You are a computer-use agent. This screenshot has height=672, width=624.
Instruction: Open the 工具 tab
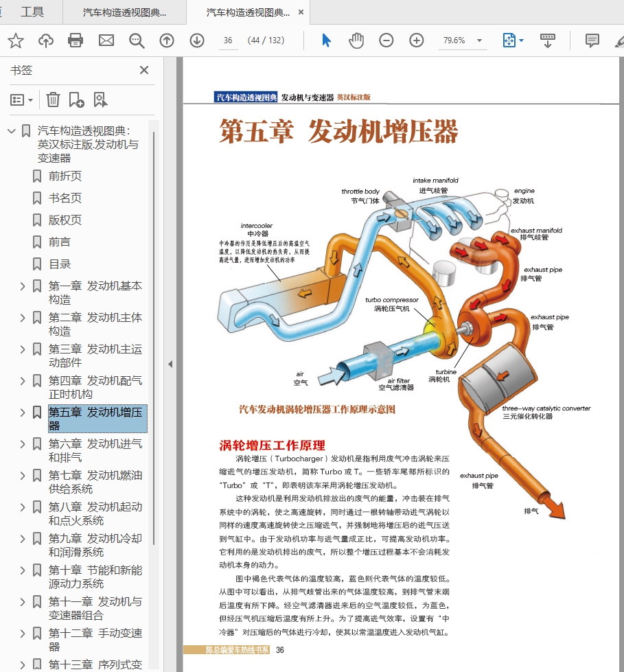click(32, 12)
